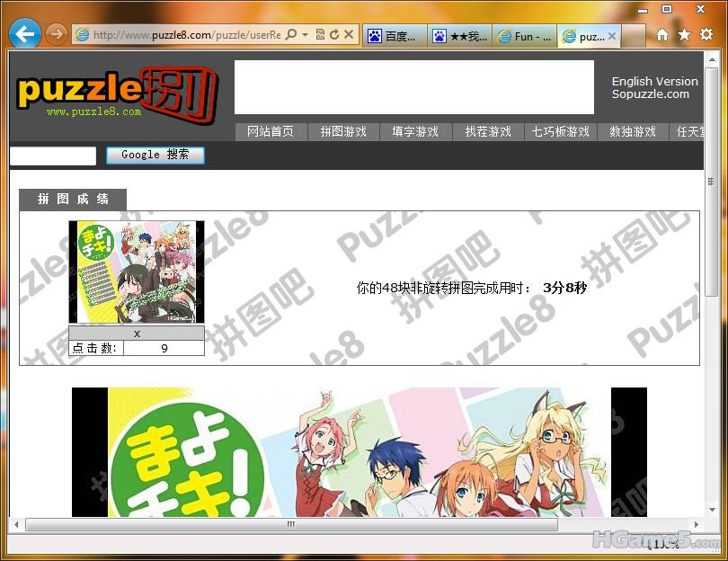The height and width of the screenshot is (561, 728).
Task: Open Favorites star icon
Action: [684, 35]
